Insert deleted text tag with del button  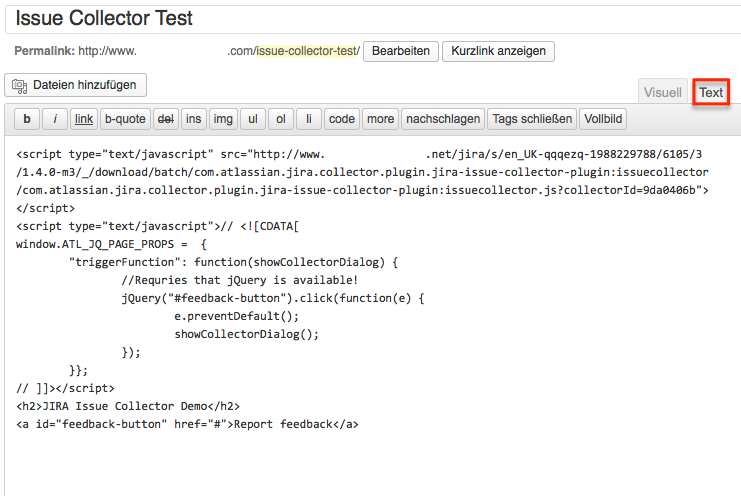tap(165, 119)
